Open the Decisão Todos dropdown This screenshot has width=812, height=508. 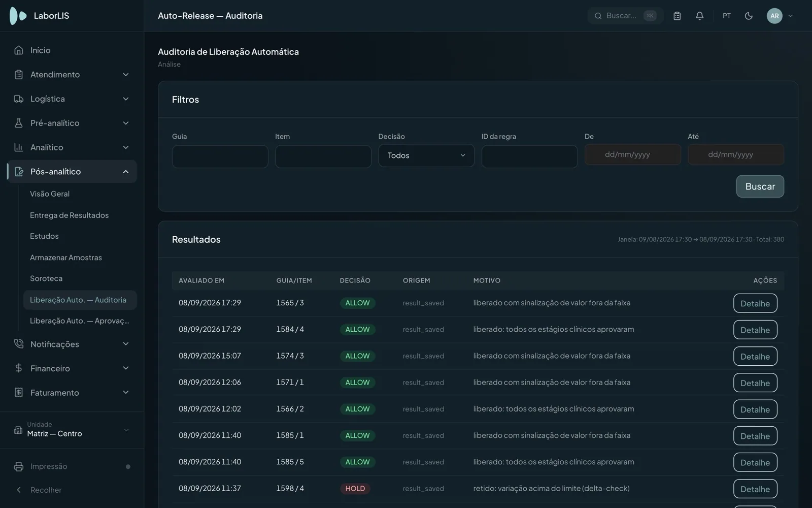426,155
